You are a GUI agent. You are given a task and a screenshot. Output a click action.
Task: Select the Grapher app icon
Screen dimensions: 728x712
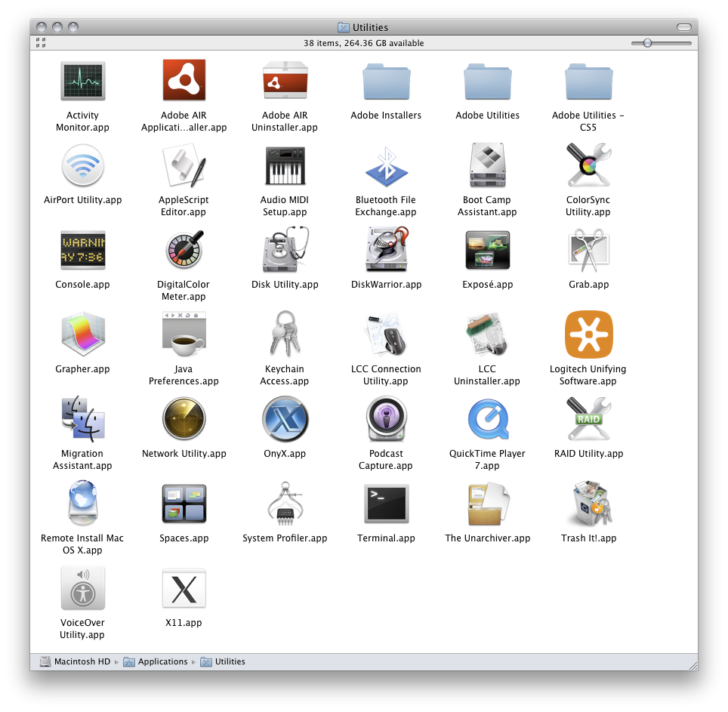(x=82, y=334)
